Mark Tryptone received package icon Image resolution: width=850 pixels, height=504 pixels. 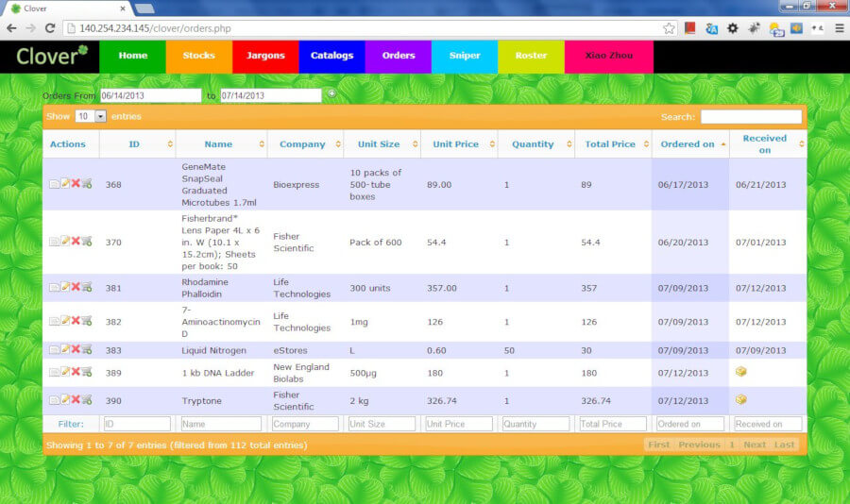tap(741, 399)
